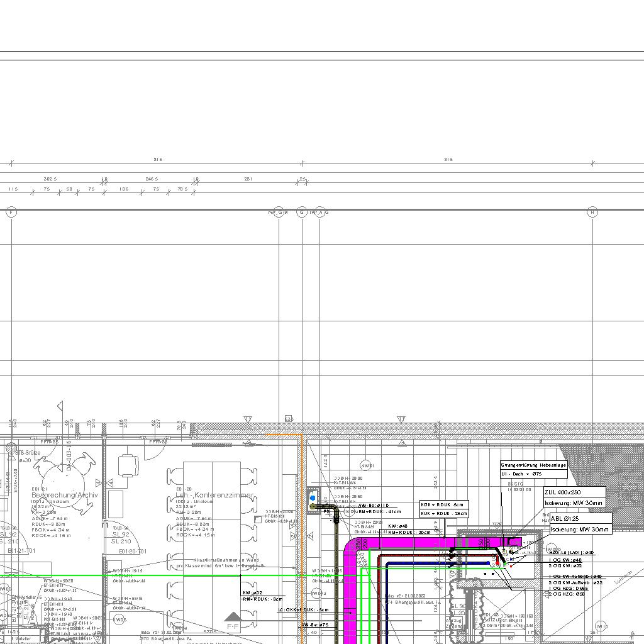
Task: Select the '1 OG HZG: DN65' label
Action: tap(569, 588)
